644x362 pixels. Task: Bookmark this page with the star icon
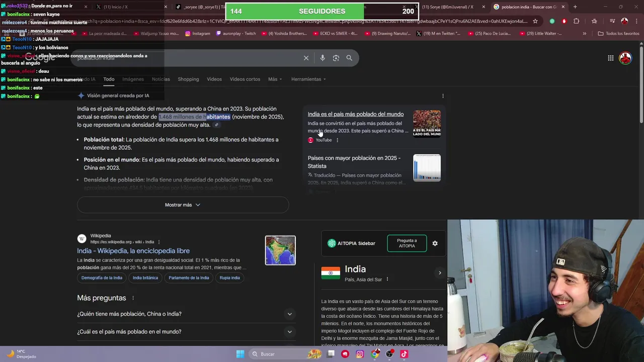coord(535,21)
